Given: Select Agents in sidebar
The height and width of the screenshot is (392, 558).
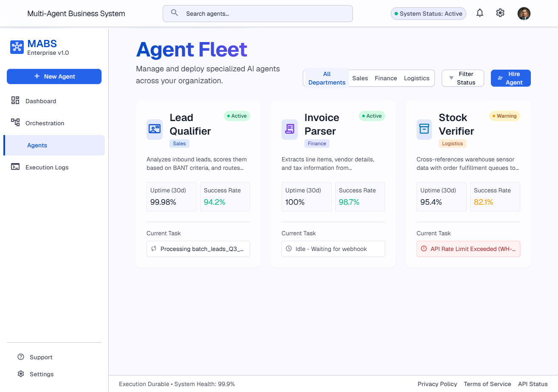Looking at the screenshot, I should [54, 145].
